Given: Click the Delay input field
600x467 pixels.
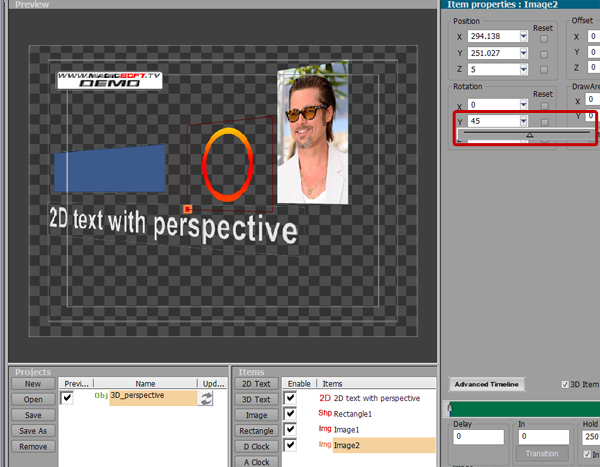Looking at the screenshot, I should click(x=478, y=437).
